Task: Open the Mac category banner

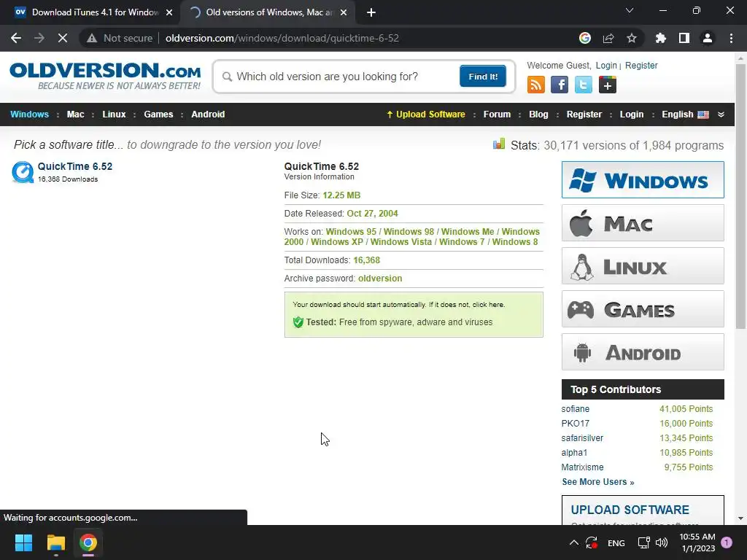Action: click(x=643, y=223)
